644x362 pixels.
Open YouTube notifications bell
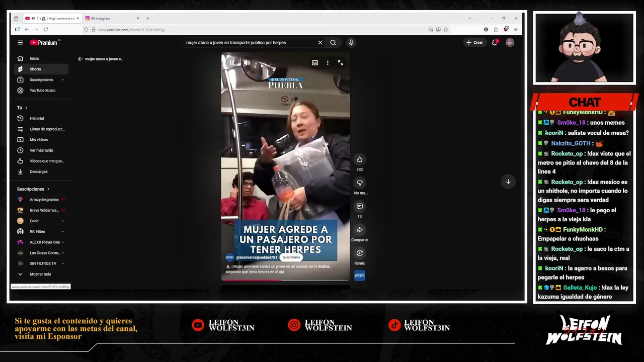pyautogui.click(x=495, y=43)
